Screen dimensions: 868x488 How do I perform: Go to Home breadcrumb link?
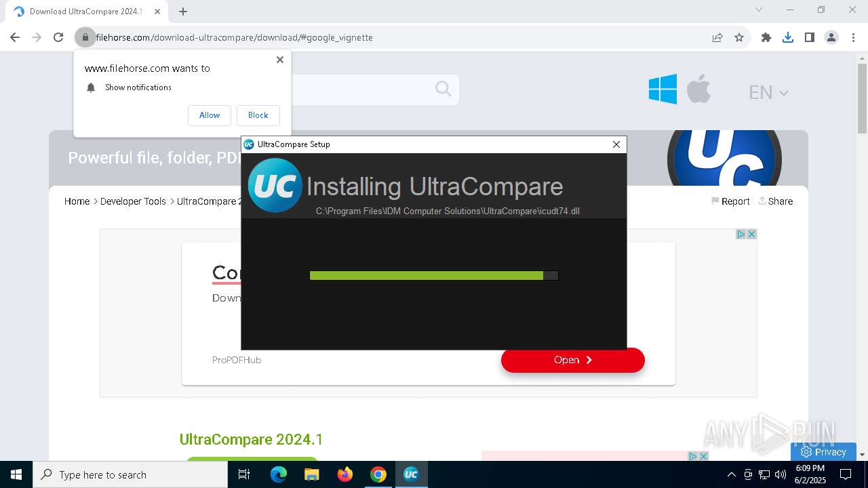[77, 201]
